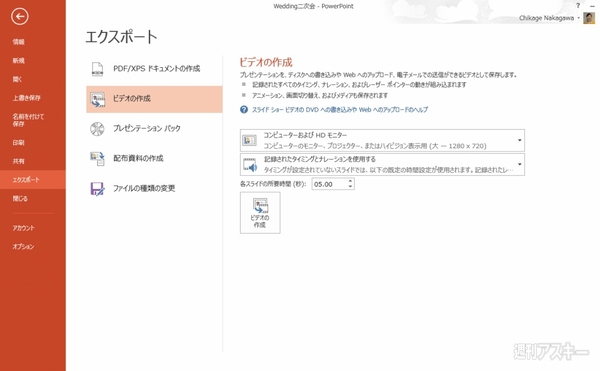Increase the slide duration with up spinner

click(350, 181)
